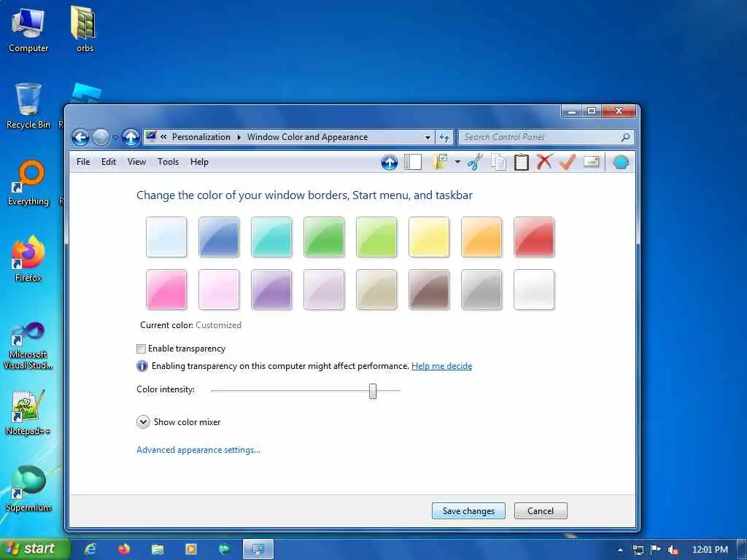Click the magnifier in Search Control Panel
This screenshot has height=560, width=747.
point(625,137)
